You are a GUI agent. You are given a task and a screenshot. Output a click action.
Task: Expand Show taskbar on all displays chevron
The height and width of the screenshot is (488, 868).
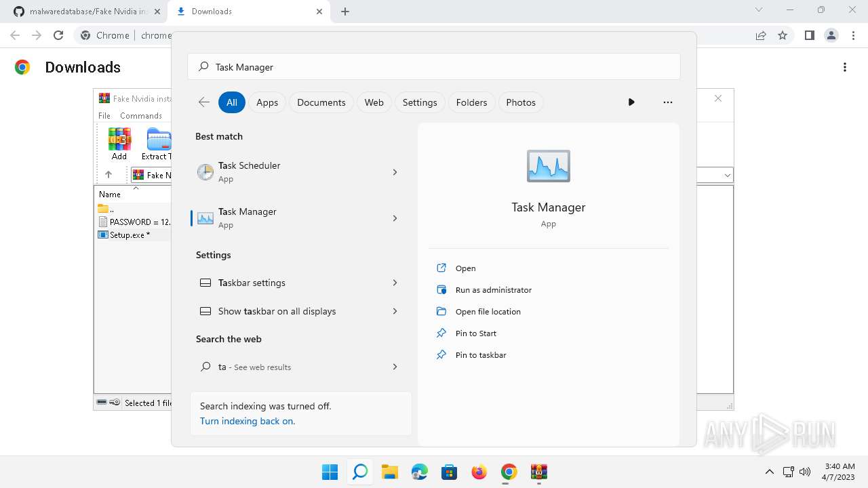395,311
